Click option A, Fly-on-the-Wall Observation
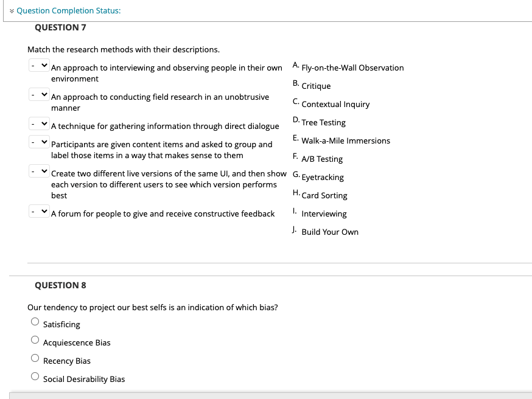Viewport: 532px width, 399px height. pos(352,68)
